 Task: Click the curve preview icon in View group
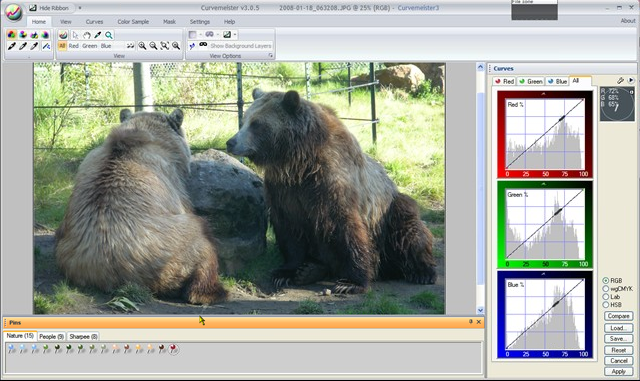pos(62,35)
